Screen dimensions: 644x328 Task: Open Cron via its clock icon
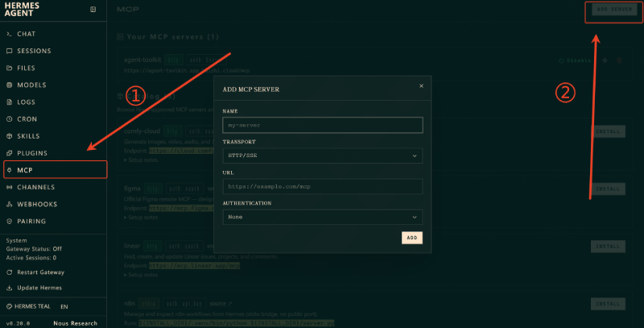[x=9, y=119]
